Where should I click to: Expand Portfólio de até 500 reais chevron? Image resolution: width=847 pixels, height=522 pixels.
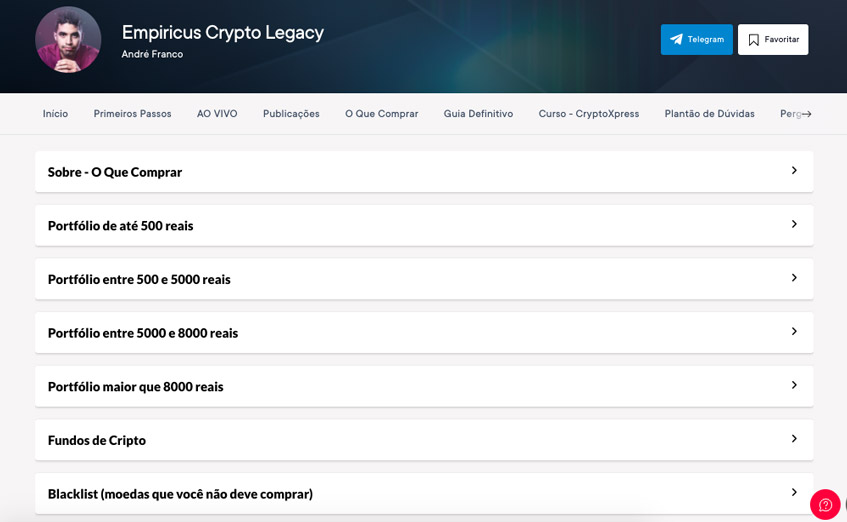pyautogui.click(x=794, y=225)
